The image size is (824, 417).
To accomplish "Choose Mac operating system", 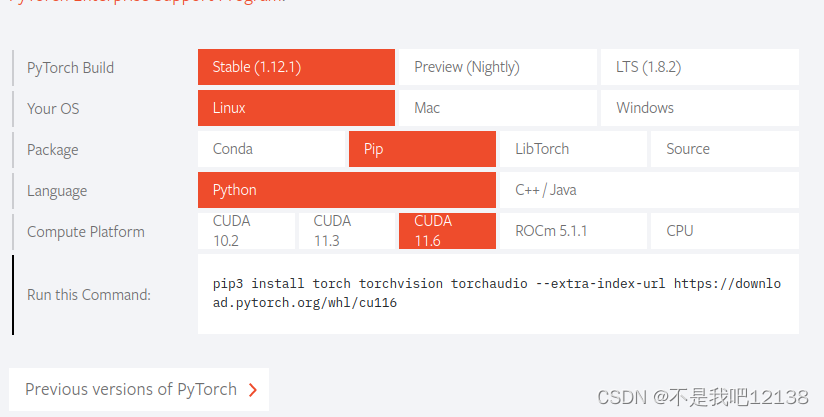I will pos(497,108).
